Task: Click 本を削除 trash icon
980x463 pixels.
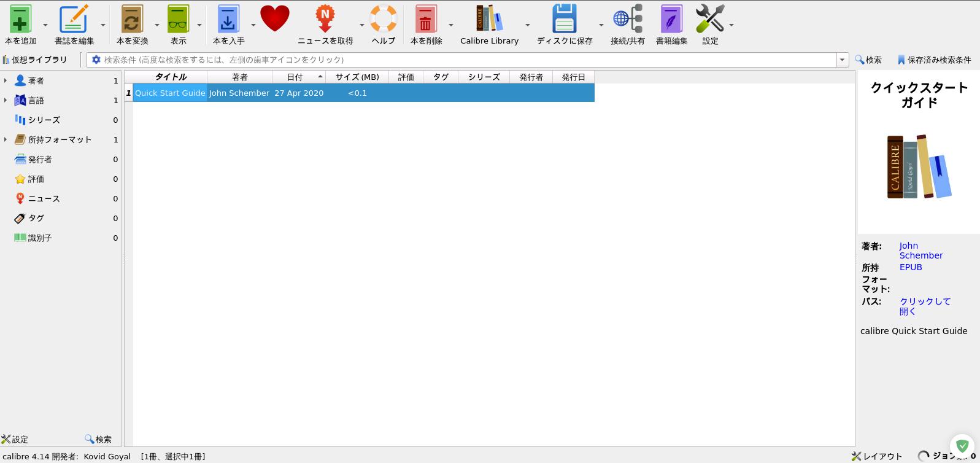Action: (x=425, y=20)
